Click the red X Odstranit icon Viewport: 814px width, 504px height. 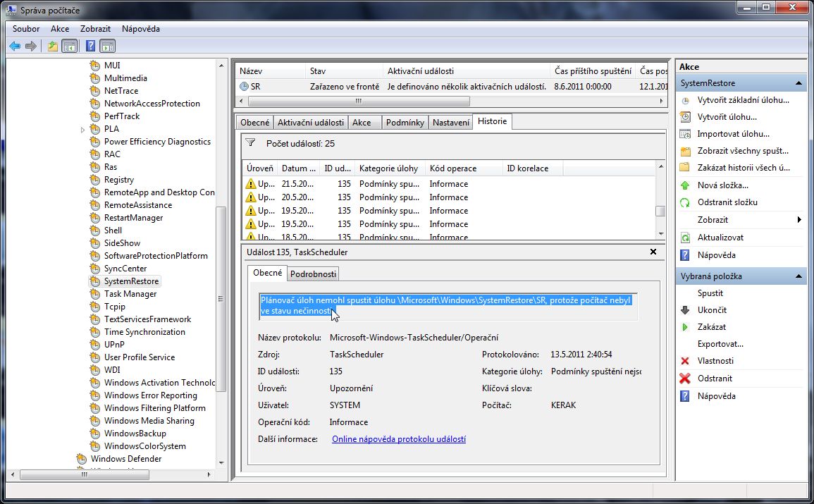[685, 379]
